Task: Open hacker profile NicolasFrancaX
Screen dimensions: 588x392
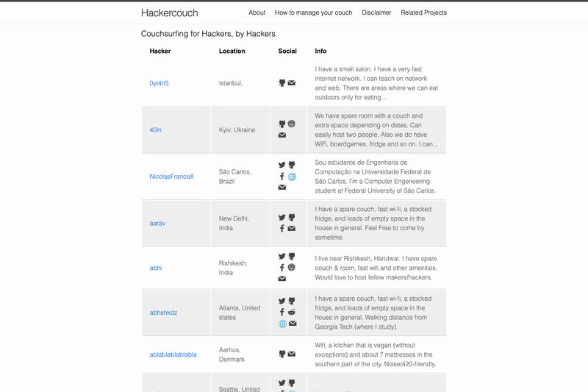Action: 172,177
